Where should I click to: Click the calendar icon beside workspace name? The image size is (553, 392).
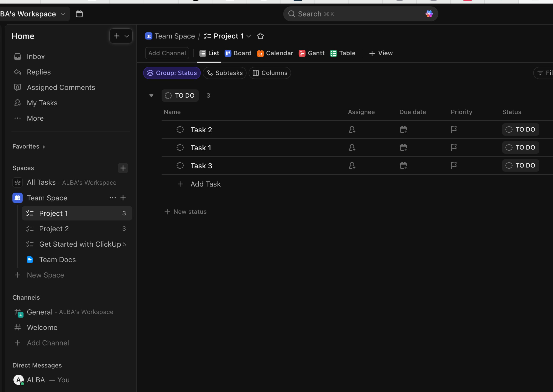coord(79,14)
